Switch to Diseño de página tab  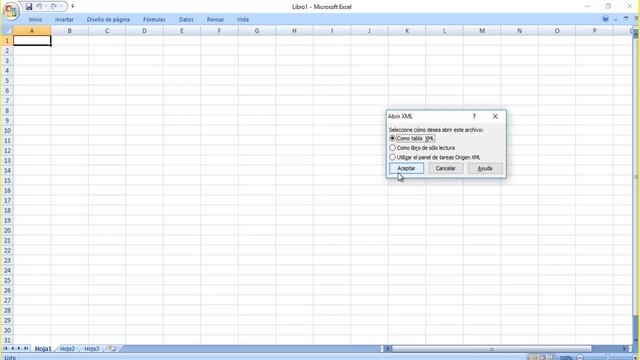tap(108, 20)
